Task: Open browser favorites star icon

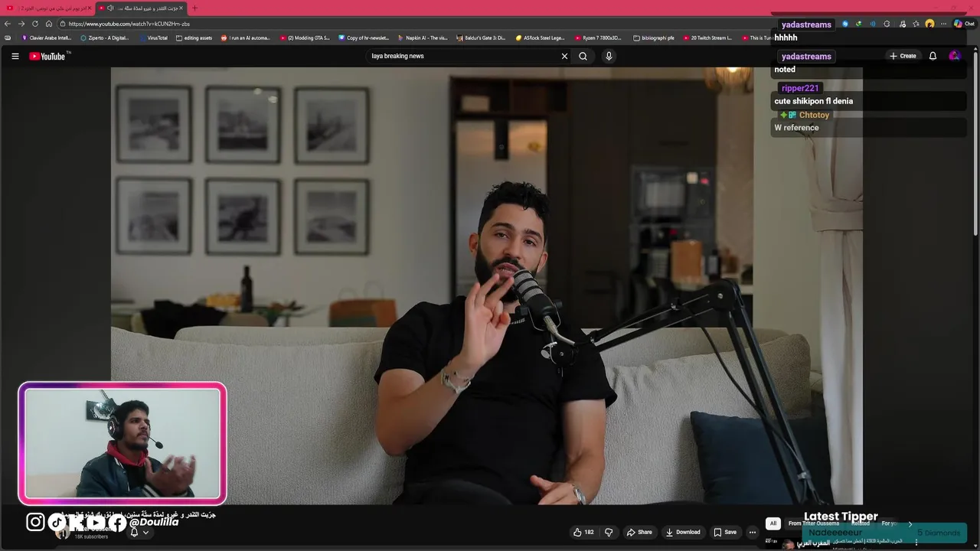Action: pos(916,24)
